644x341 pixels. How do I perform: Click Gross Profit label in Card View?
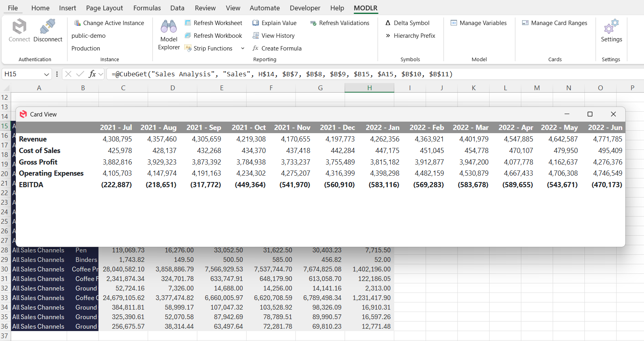click(x=38, y=162)
